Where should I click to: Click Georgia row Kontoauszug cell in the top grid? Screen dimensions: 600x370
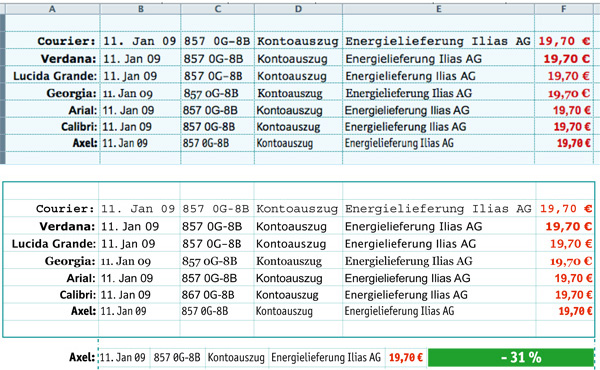[x=298, y=93]
